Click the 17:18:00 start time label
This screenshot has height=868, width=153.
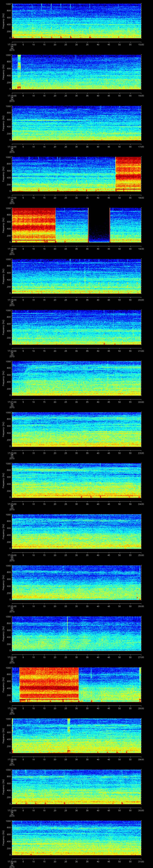tap(12, 249)
